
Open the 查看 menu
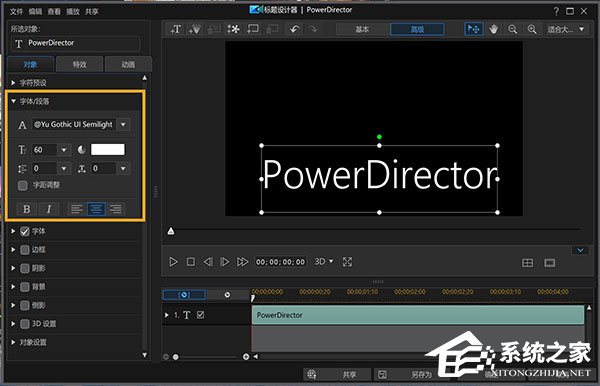(54, 11)
